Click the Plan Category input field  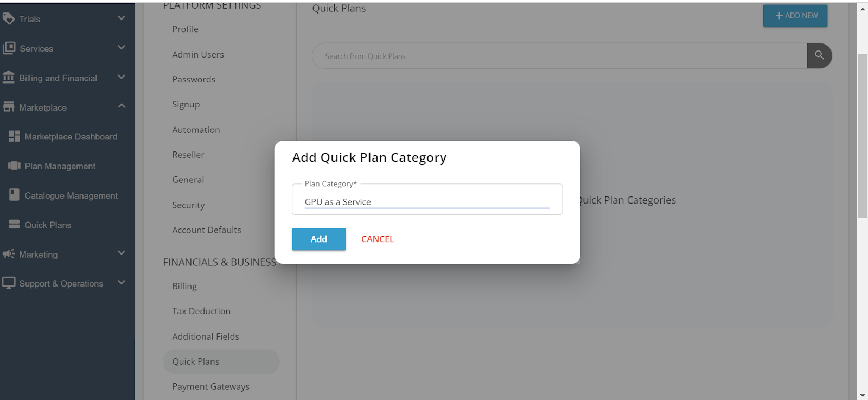pos(427,201)
